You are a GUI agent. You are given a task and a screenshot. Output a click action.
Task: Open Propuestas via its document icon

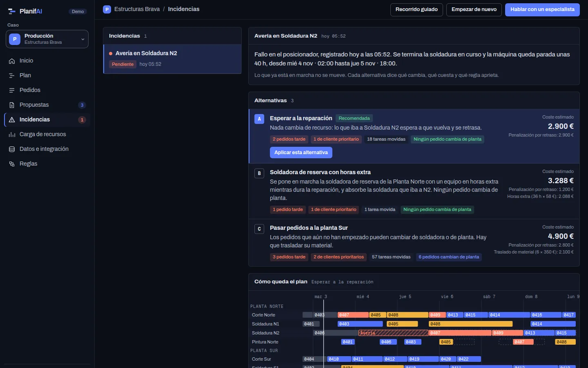[12, 105]
